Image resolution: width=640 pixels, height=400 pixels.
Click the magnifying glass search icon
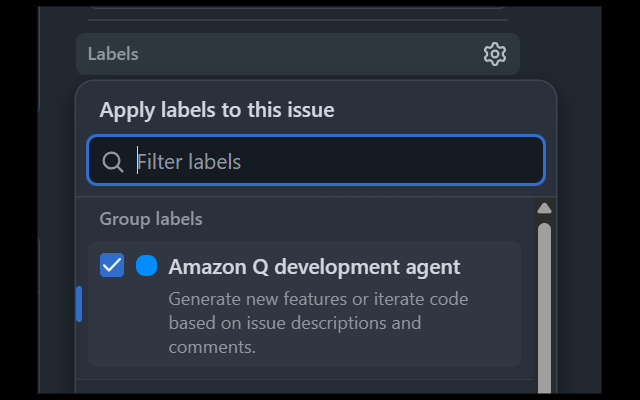(x=113, y=162)
